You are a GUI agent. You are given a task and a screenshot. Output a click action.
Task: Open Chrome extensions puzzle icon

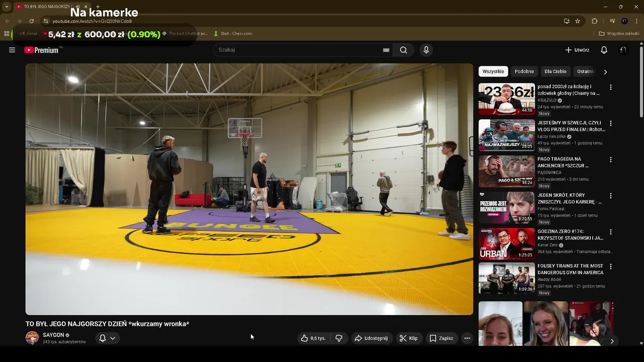(594, 21)
